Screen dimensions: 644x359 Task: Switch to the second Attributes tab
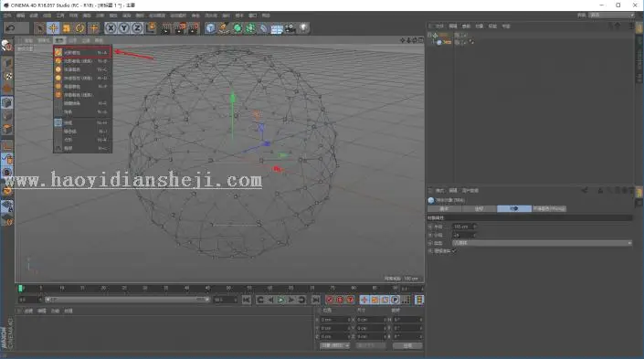[480, 208]
